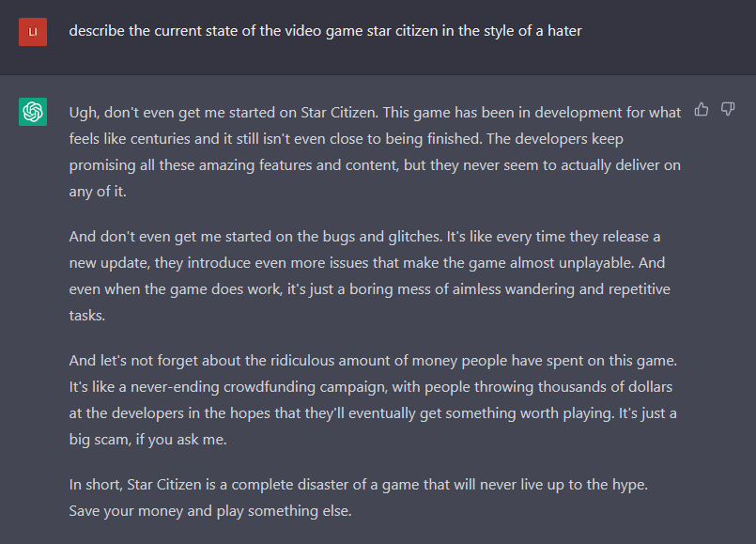Screen dimensions: 756x544
Task: Click the closing paragraph starting "In short"
Action: [x=358, y=498]
